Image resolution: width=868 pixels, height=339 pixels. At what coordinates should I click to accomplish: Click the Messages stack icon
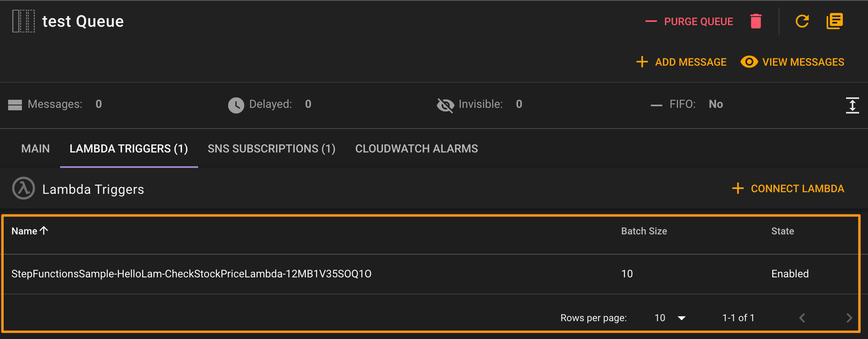[x=15, y=105]
